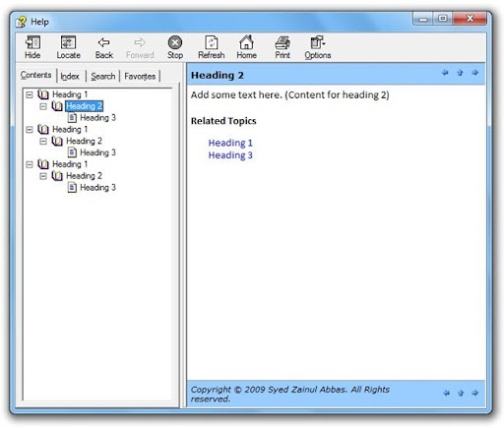504x428 pixels.
Task: Hide the navigation pane with the Hide button
Action: coord(32,47)
